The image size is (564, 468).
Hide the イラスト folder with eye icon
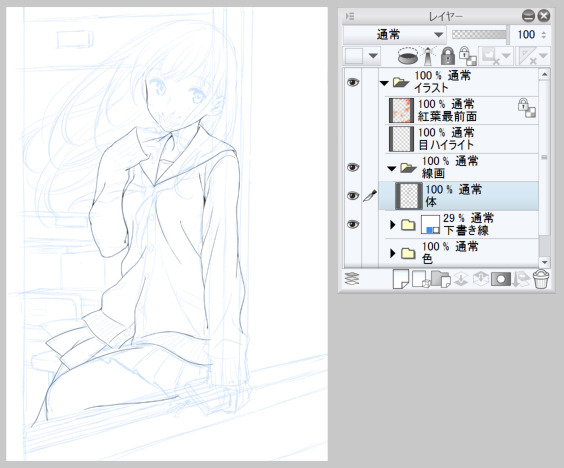pyautogui.click(x=353, y=82)
